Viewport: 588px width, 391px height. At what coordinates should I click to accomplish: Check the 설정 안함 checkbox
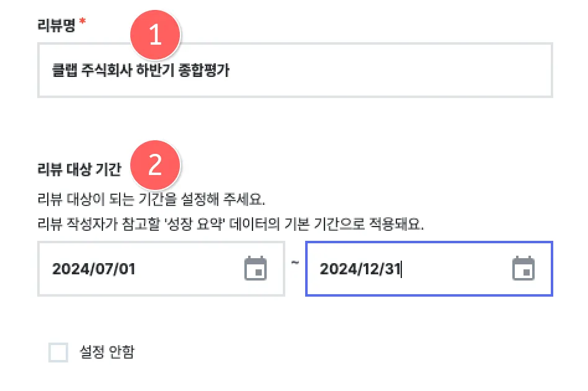[58, 353]
